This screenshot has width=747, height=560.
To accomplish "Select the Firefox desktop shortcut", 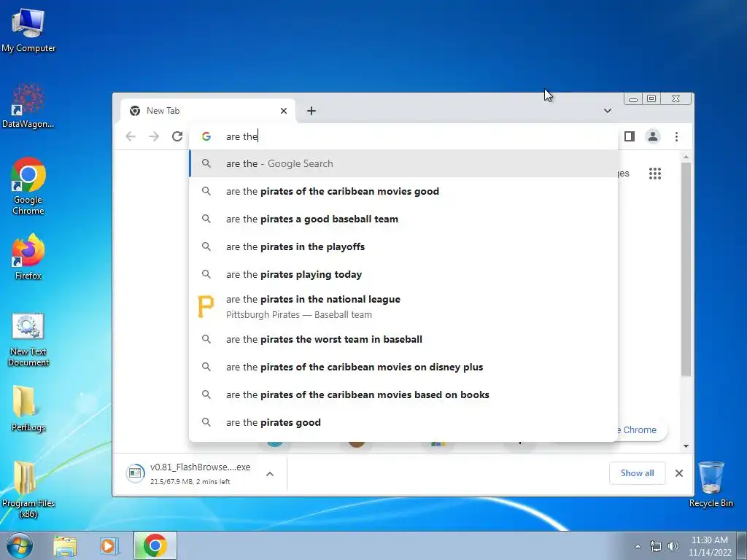I will [28, 256].
